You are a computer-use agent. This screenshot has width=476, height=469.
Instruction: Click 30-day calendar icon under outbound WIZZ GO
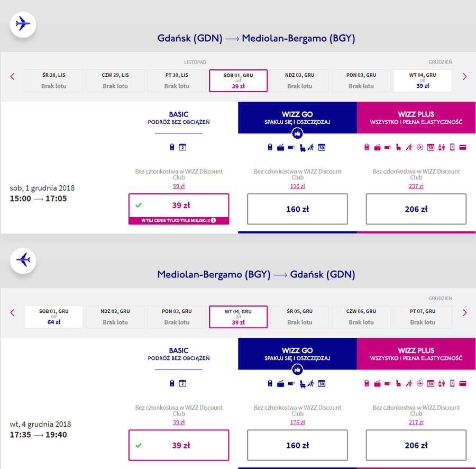(322, 147)
